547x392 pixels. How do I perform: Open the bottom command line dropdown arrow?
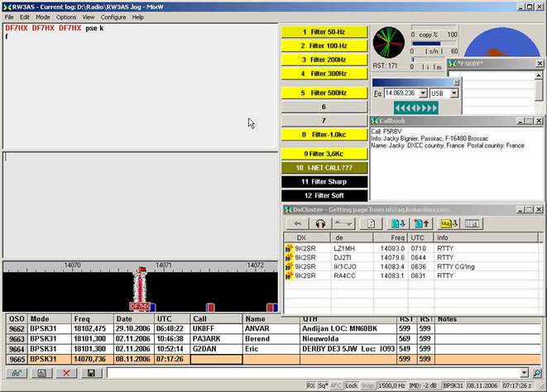pyautogui.click(x=524, y=373)
